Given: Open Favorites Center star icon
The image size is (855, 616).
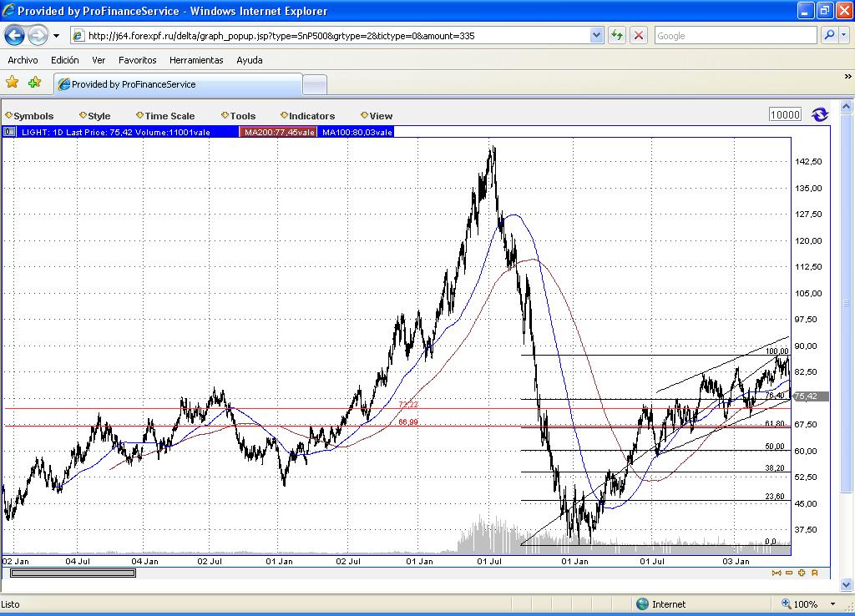Looking at the screenshot, I should coord(12,83).
